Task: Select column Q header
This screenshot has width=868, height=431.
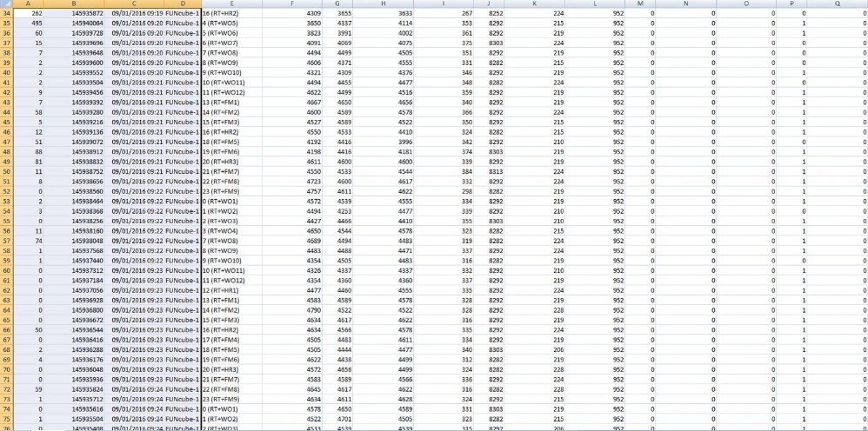Action: coord(838,3)
